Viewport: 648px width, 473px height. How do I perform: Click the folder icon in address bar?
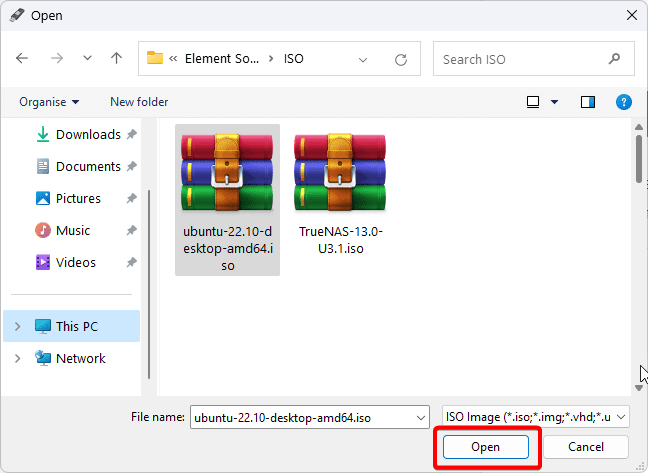click(155, 58)
